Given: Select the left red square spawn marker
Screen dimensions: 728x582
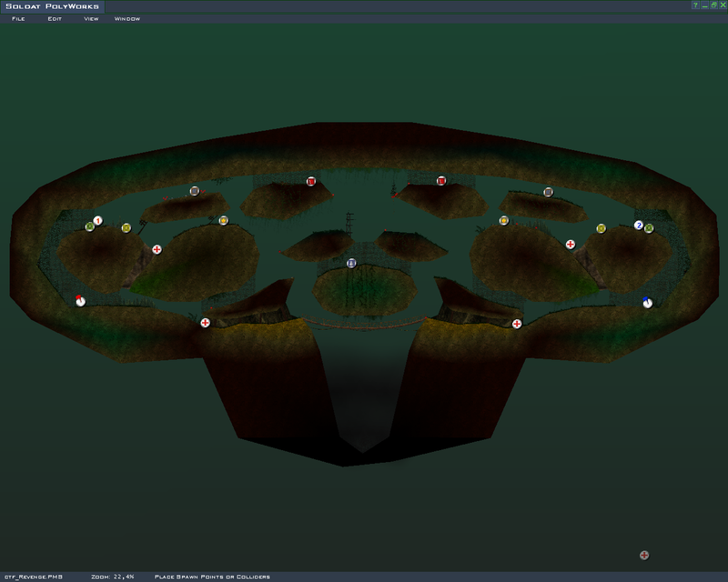Looking at the screenshot, I should 311,181.
